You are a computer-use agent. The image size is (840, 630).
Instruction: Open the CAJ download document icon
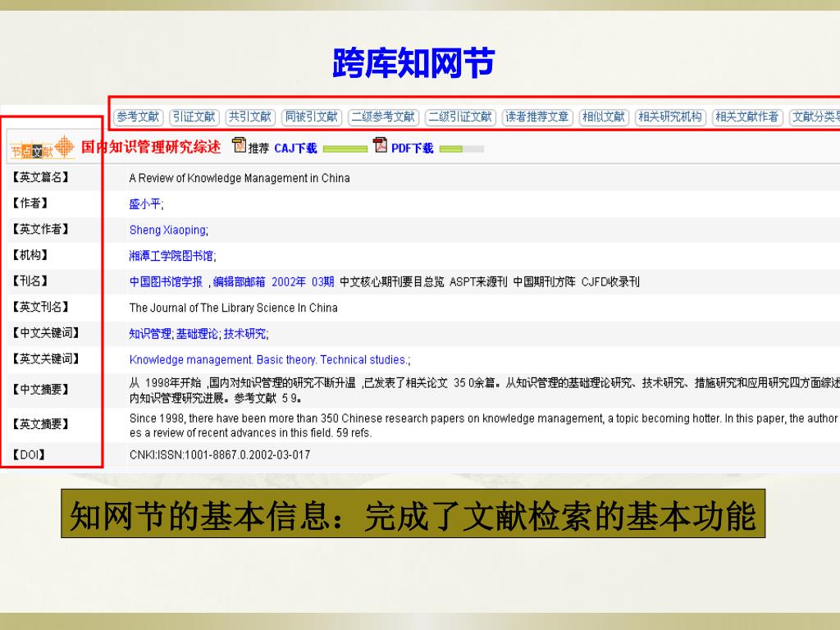239,145
